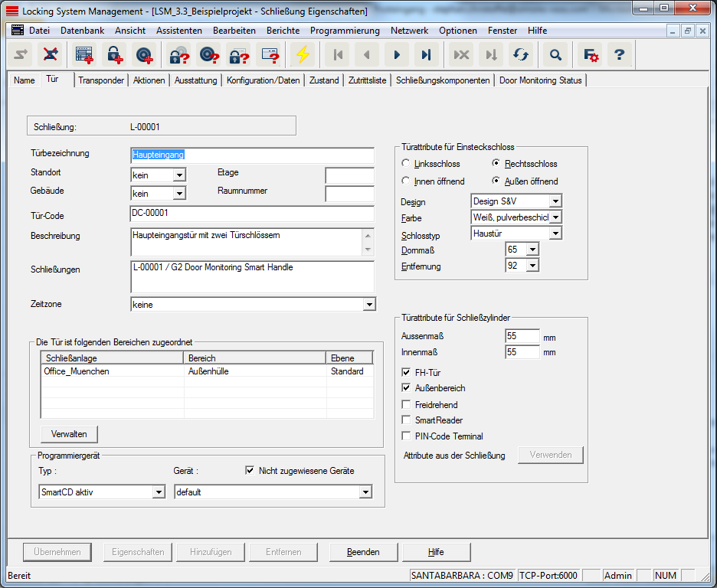The height and width of the screenshot is (588, 717).
Task: Toggle Nicht zugewiesene Geräte checkbox
Action: tap(250, 471)
